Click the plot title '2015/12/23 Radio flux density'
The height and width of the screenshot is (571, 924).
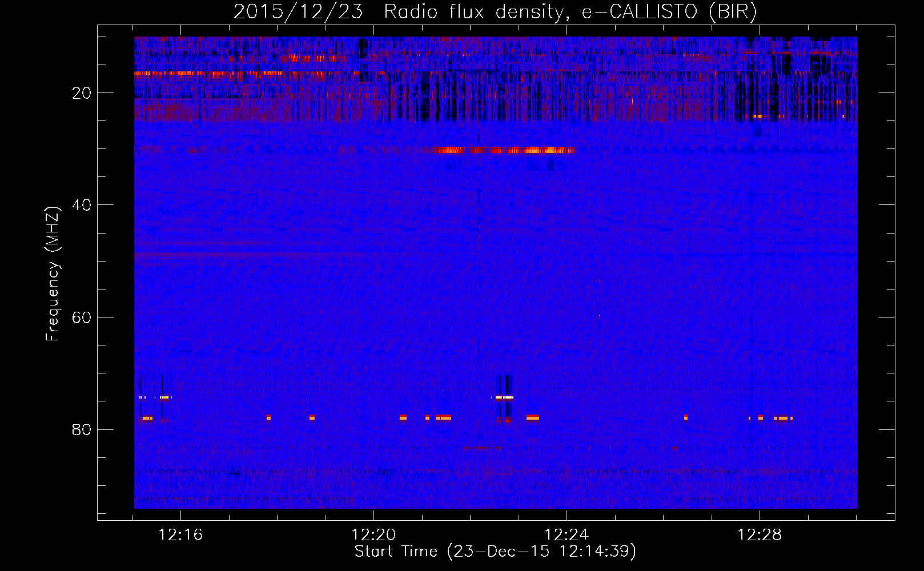pyautogui.click(x=495, y=11)
